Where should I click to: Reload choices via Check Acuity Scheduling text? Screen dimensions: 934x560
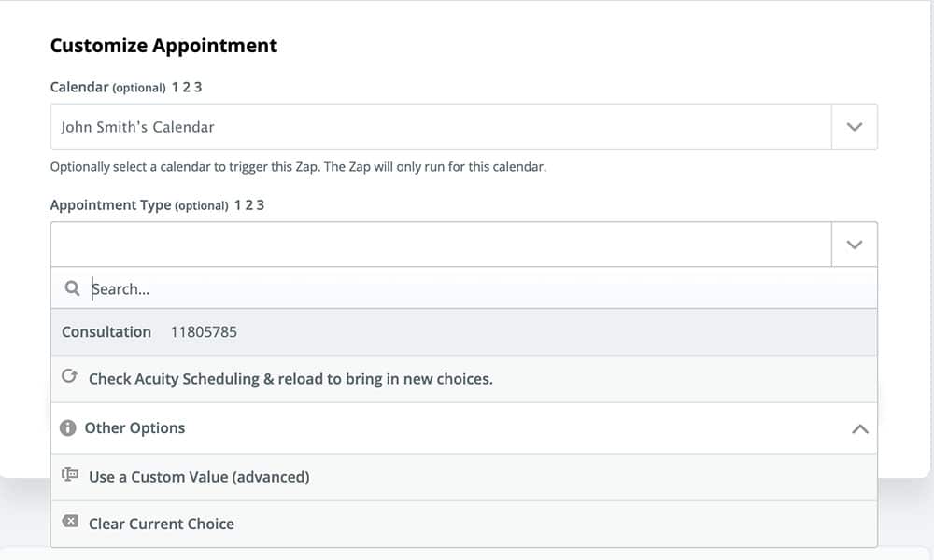290,379
